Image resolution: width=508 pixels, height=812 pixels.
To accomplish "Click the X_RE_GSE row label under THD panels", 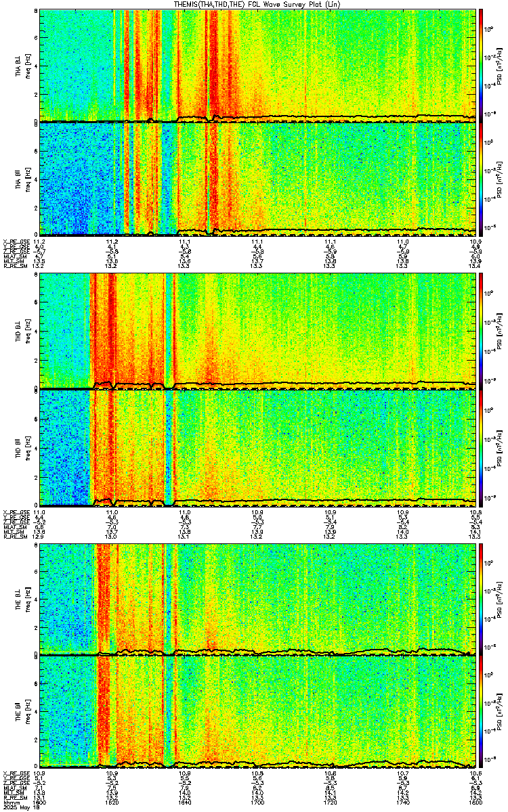I will coord(16,512).
